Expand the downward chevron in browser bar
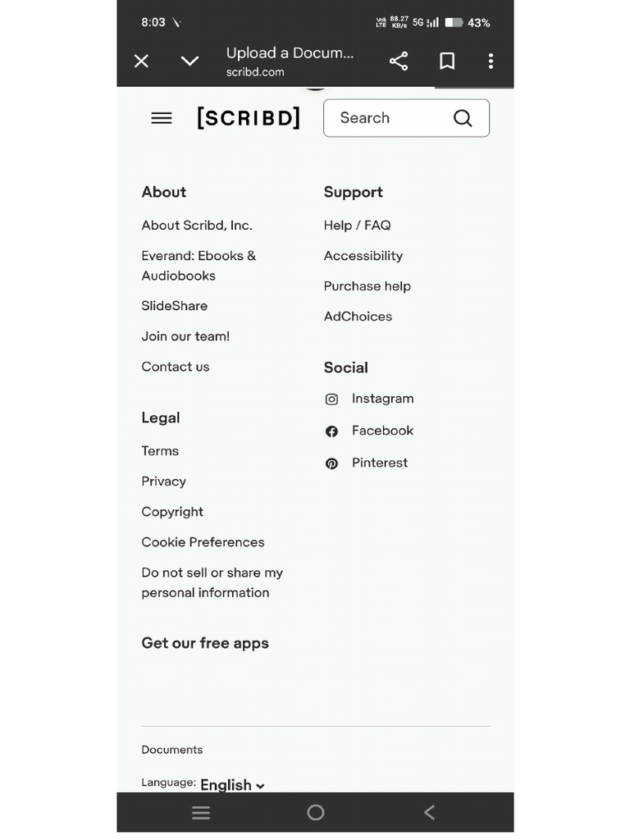 [189, 62]
